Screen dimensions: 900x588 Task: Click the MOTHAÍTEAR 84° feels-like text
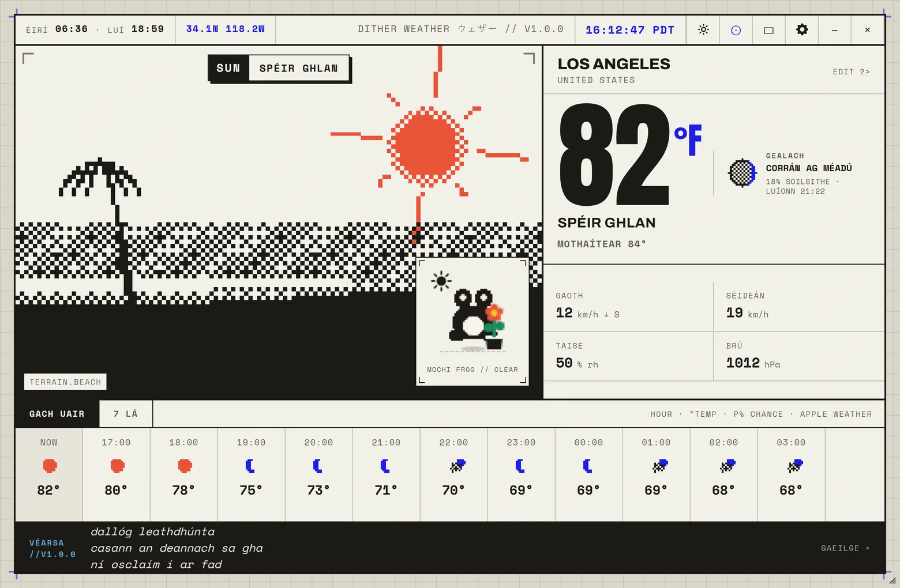(x=602, y=244)
